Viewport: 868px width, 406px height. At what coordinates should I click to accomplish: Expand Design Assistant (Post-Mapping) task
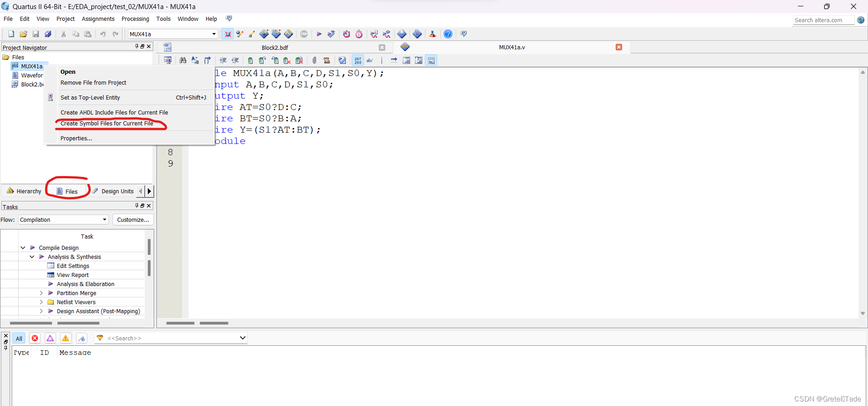pyautogui.click(x=41, y=311)
